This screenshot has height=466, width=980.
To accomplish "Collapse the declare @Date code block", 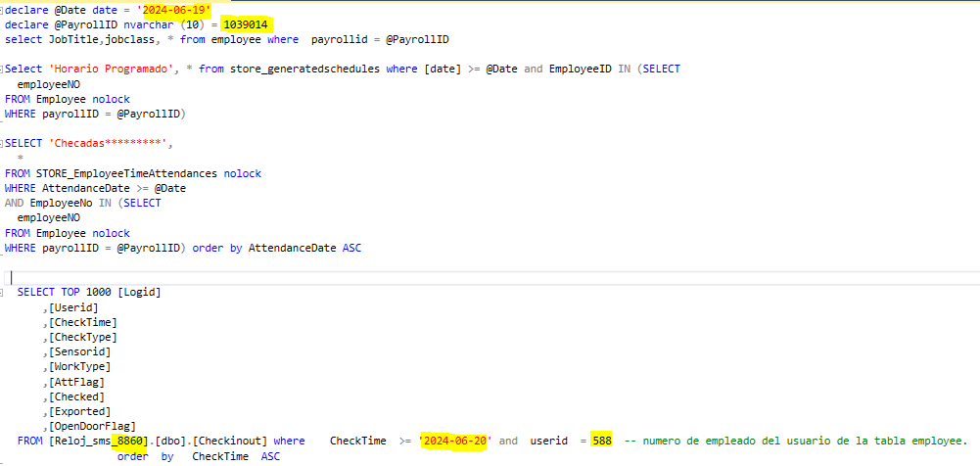I will coord(2,10).
